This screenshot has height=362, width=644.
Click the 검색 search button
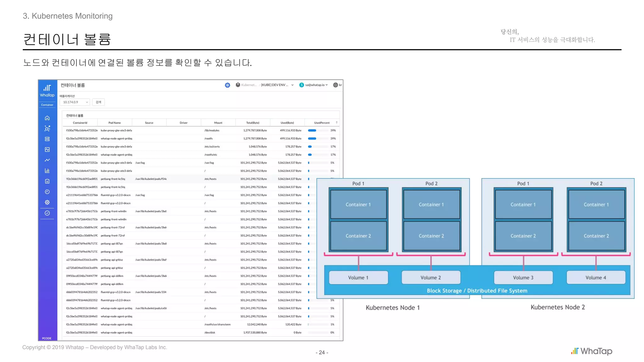tap(98, 102)
